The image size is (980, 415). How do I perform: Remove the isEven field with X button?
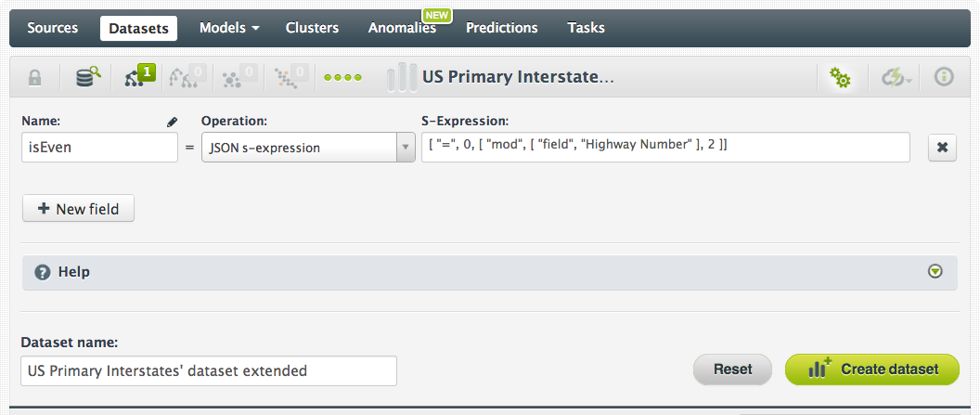(x=942, y=148)
